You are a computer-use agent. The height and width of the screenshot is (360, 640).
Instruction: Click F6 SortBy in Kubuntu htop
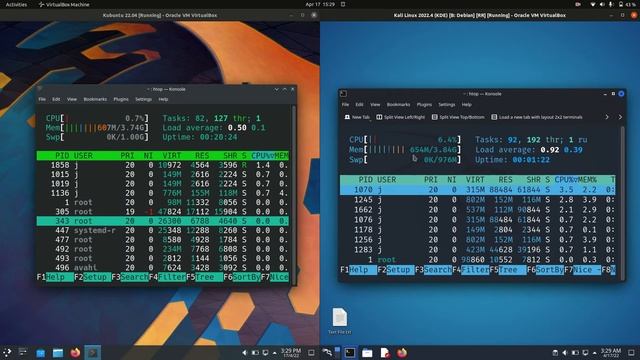click(x=242, y=277)
